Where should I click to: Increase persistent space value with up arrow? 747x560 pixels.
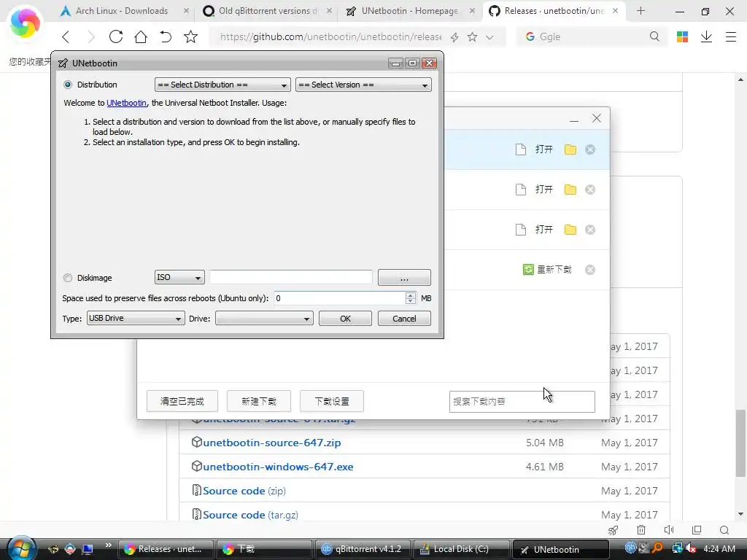pyautogui.click(x=410, y=295)
